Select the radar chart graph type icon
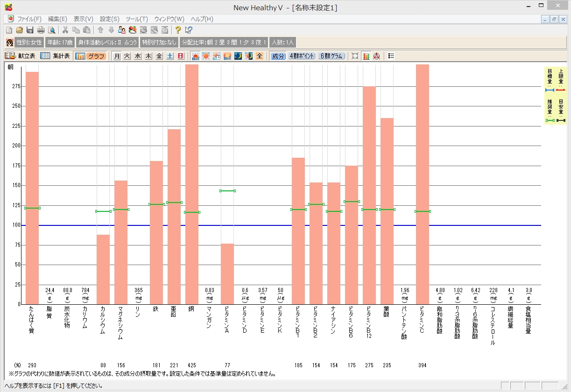 [x=376, y=56]
